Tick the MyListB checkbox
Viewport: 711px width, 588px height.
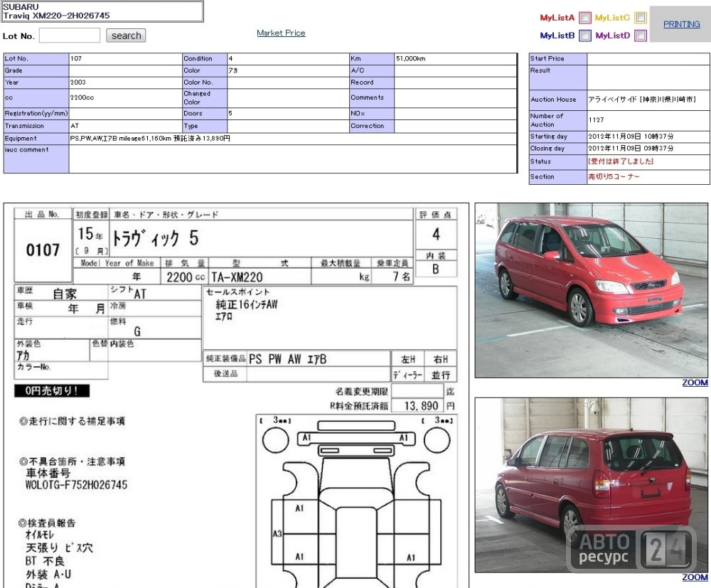pyautogui.click(x=585, y=36)
